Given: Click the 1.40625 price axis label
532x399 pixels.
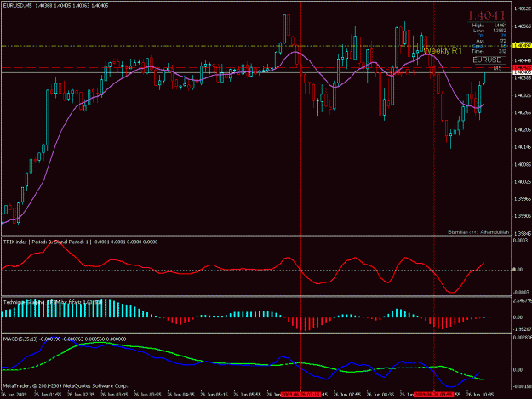Looking at the screenshot, I should [x=523, y=9].
